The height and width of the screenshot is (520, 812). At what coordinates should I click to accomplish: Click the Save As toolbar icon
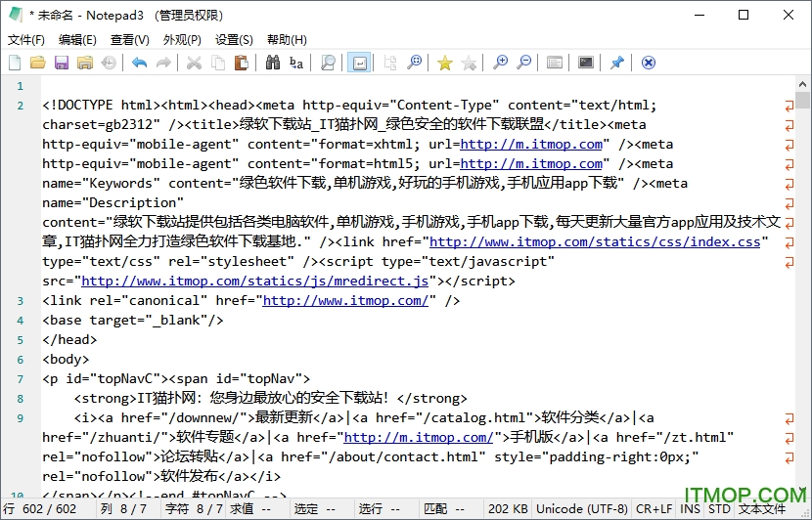pos(85,63)
